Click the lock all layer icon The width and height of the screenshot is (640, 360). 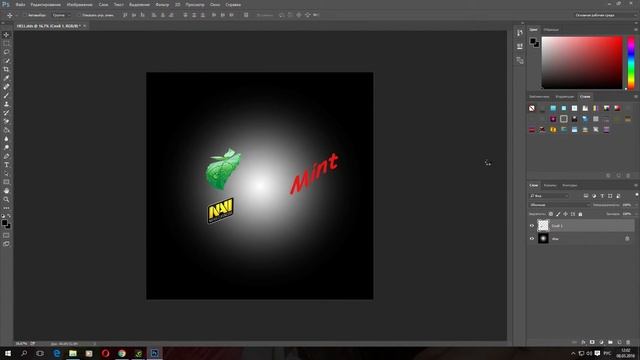[580, 214]
